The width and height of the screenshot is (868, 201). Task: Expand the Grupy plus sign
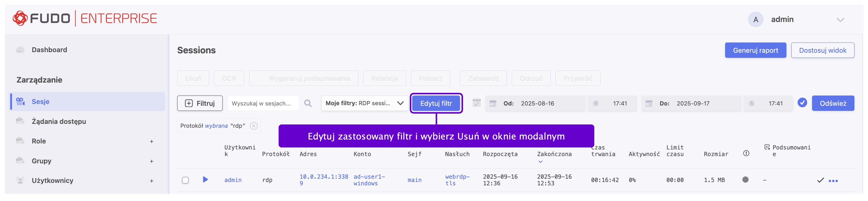pyautogui.click(x=151, y=161)
